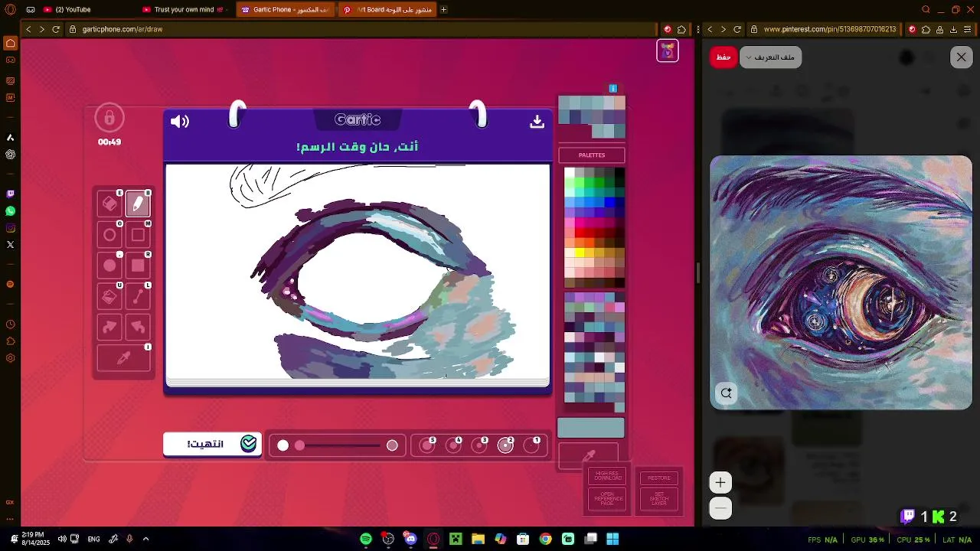The width and height of the screenshot is (980, 551).
Task: Open Chrome from the taskbar
Action: [x=545, y=539]
